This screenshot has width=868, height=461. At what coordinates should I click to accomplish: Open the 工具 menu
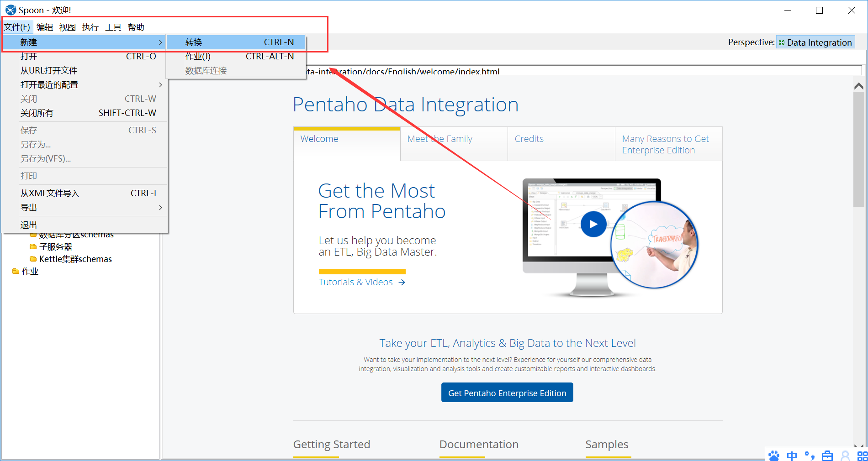click(x=113, y=27)
